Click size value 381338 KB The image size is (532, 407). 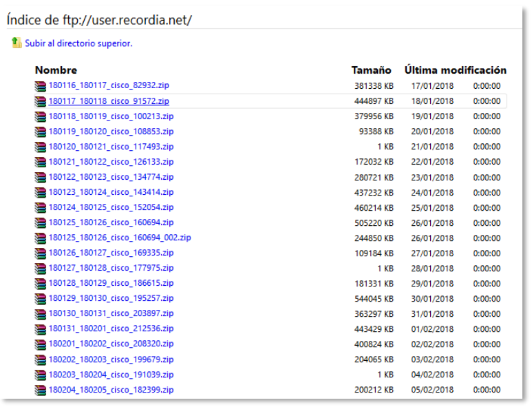(374, 86)
